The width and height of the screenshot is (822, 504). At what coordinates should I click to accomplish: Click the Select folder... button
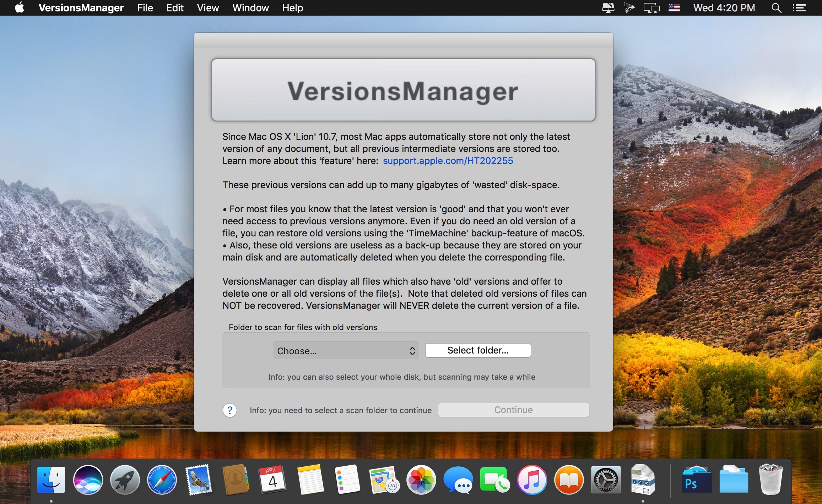click(478, 350)
